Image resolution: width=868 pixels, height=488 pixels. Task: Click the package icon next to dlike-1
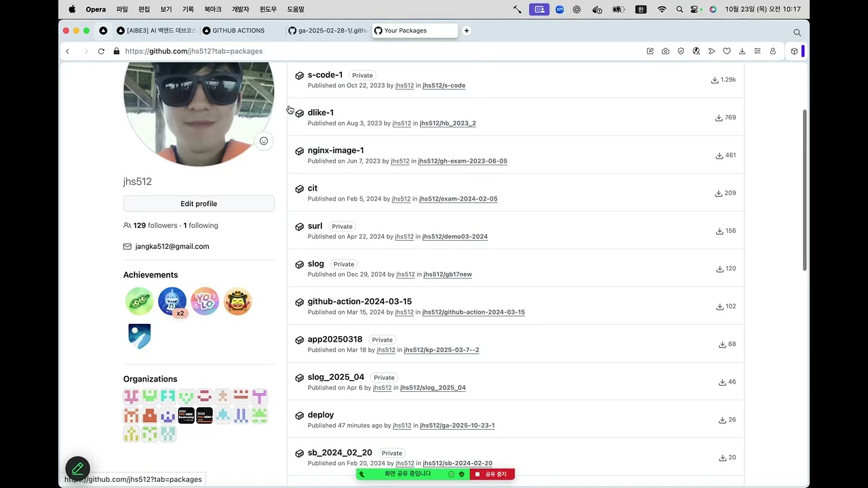(x=300, y=113)
